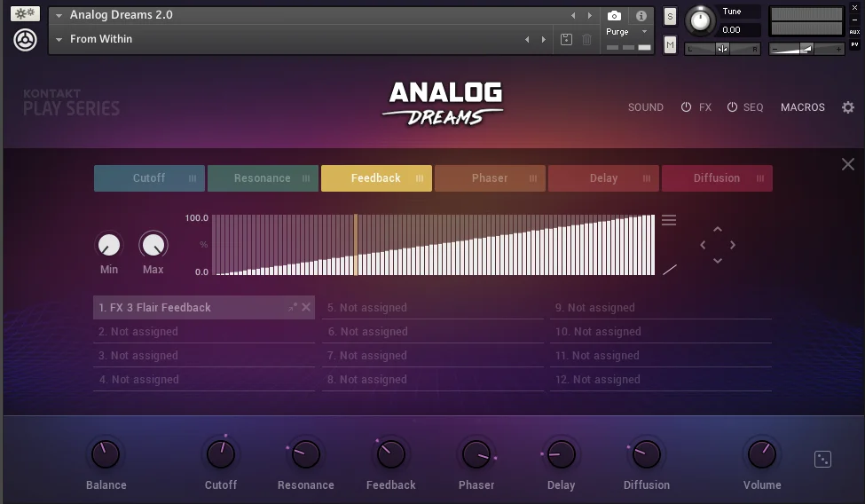
Task: Mute the instrument with M button
Action: (x=670, y=44)
